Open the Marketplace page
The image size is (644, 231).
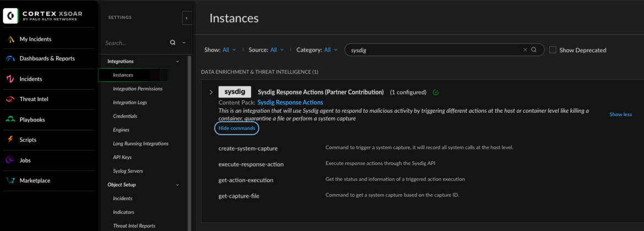click(x=35, y=180)
